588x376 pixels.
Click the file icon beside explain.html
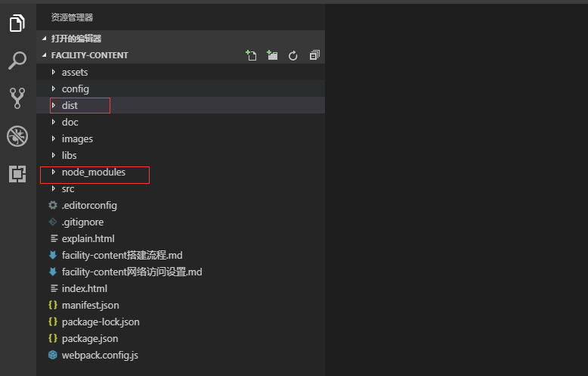pyautogui.click(x=54, y=238)
